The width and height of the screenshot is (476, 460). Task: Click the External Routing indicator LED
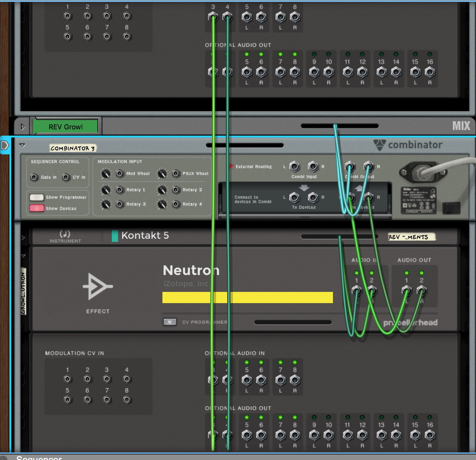[231, 167]
